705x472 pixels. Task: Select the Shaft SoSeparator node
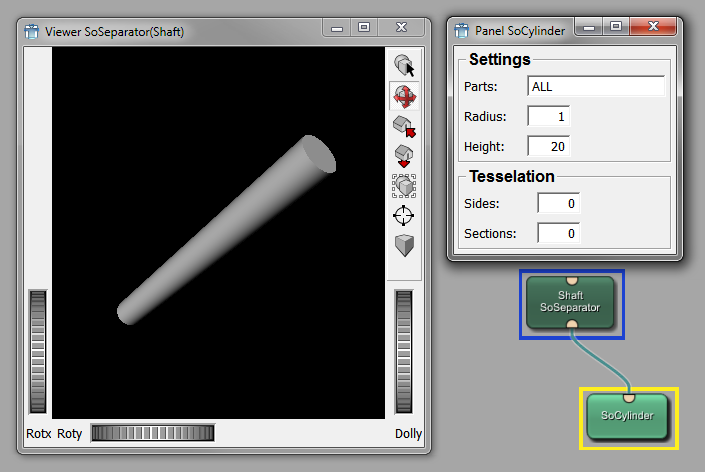pos(570,302)
